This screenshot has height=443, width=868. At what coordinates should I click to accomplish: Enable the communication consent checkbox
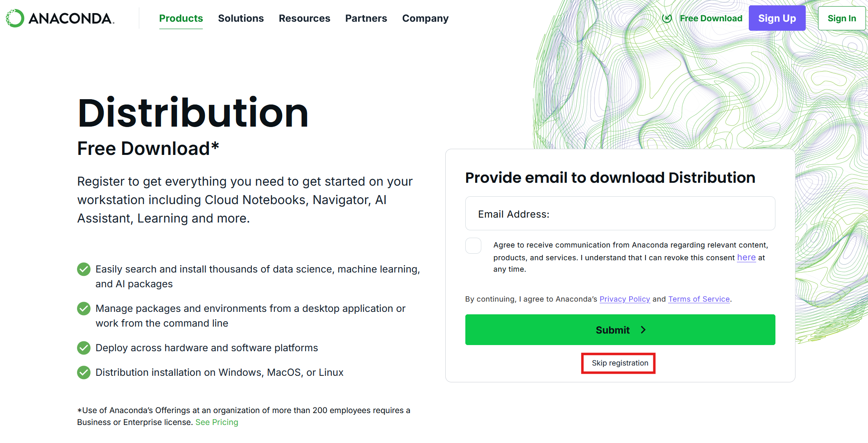473,246
